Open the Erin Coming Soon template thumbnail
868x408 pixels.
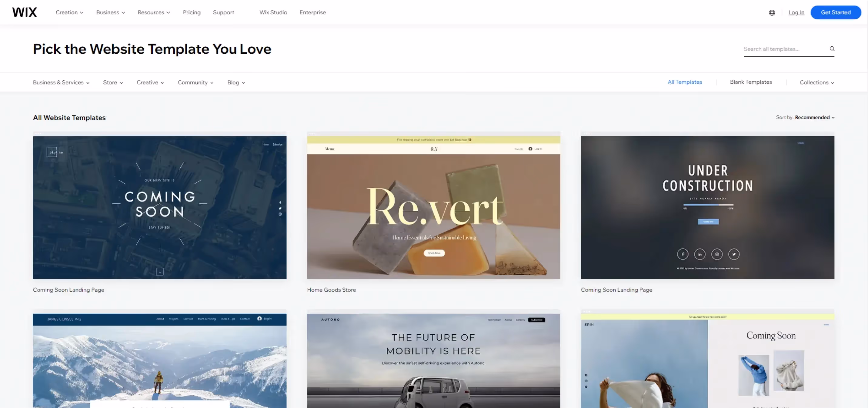pyautogui.click(x=707, y=360)
